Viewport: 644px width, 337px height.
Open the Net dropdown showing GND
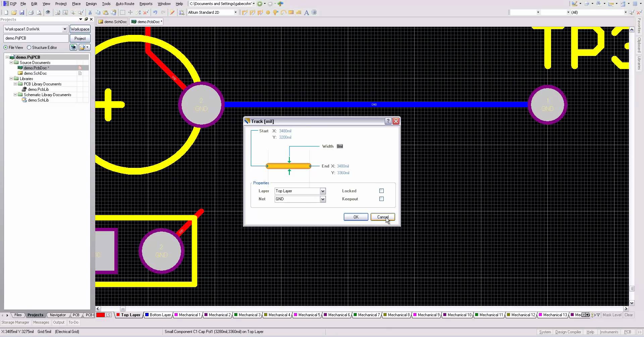point(323,199)
